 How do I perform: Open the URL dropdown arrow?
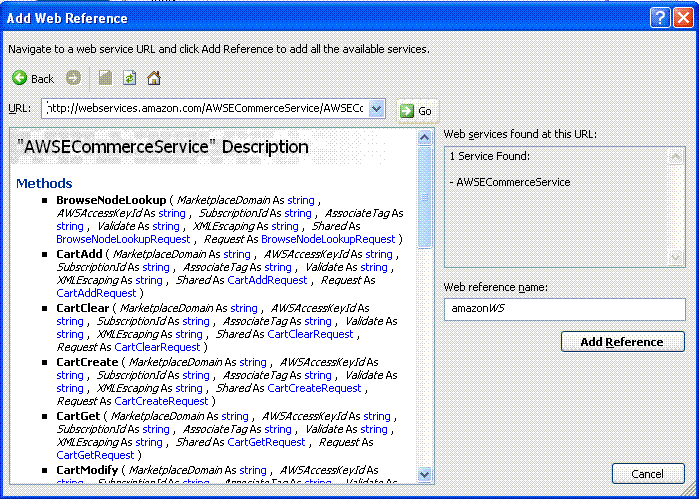tap(376, 108)
